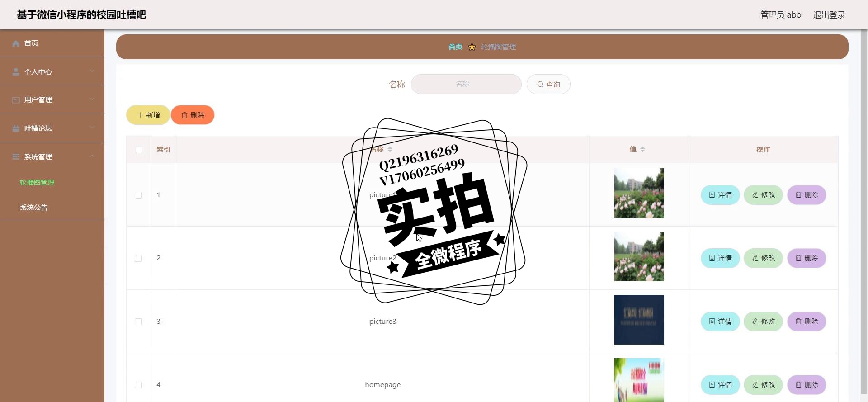868x402 pixels.
Task: Click the 用户管理 card icon
Action: [16, 100]
